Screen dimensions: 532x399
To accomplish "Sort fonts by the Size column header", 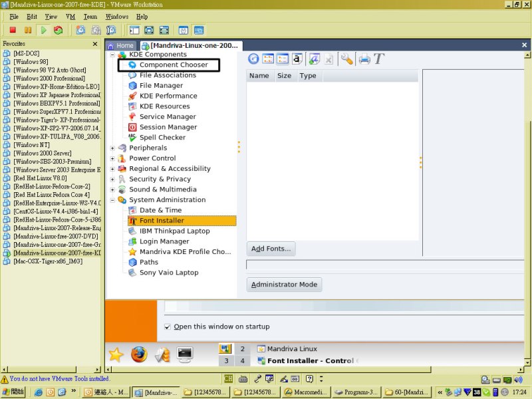I will (285, 76).
